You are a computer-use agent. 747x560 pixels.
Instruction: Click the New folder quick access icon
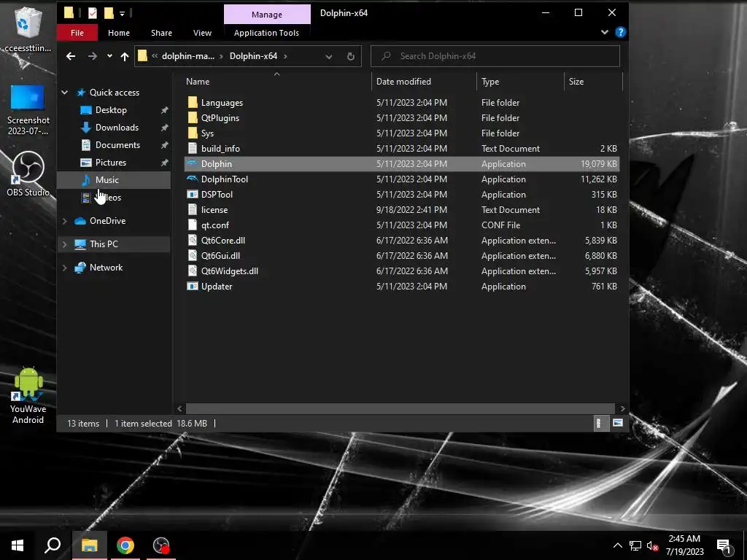point(109,13)
